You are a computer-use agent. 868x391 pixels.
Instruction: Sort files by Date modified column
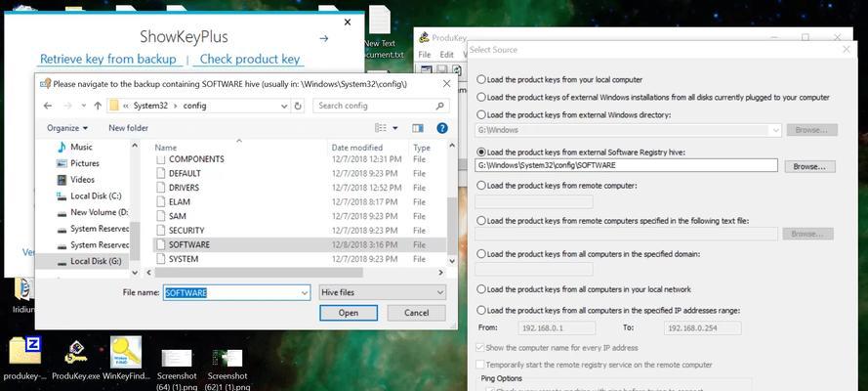pos(357,148)
